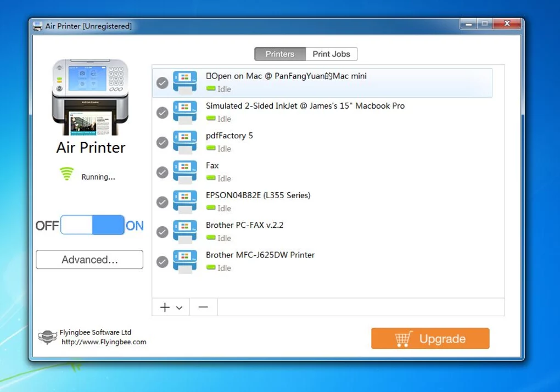Click the orange Upgrade button
560x392 pixels.
[x=430, y=339]
